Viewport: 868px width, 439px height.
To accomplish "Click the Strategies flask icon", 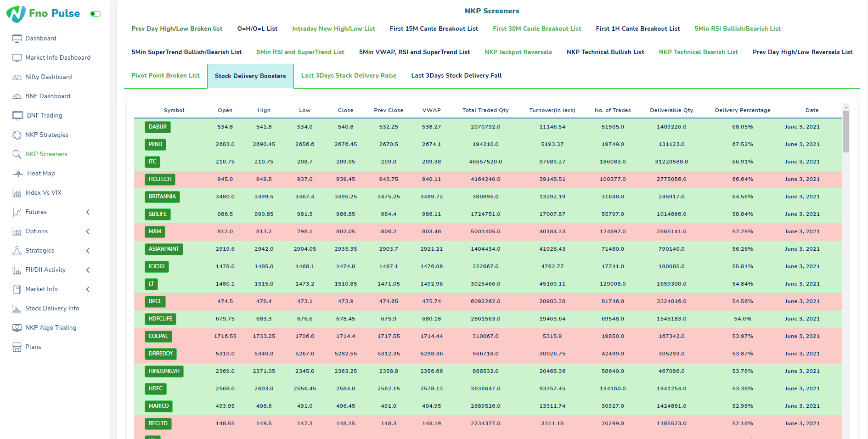I will click(x=17, y=251).
